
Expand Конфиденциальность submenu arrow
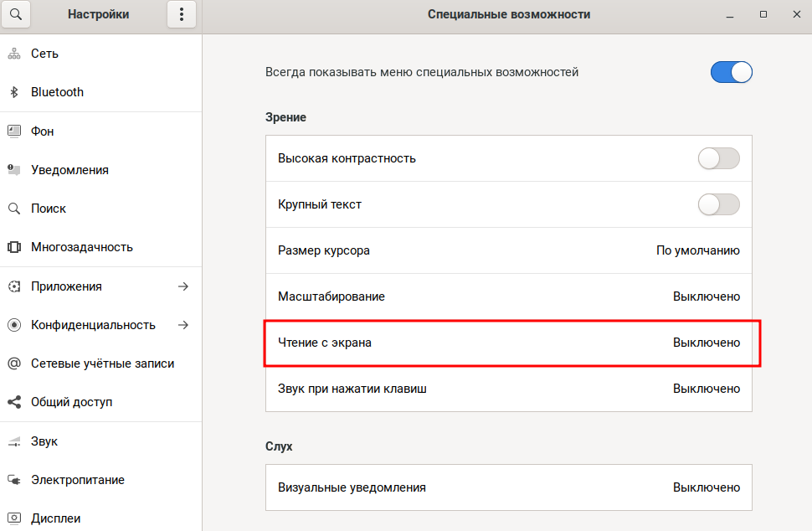pos(183,325)
